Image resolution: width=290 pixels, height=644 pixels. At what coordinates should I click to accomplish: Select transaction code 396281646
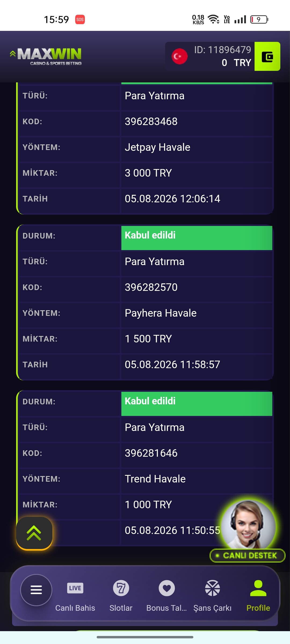tap(151, 453)
